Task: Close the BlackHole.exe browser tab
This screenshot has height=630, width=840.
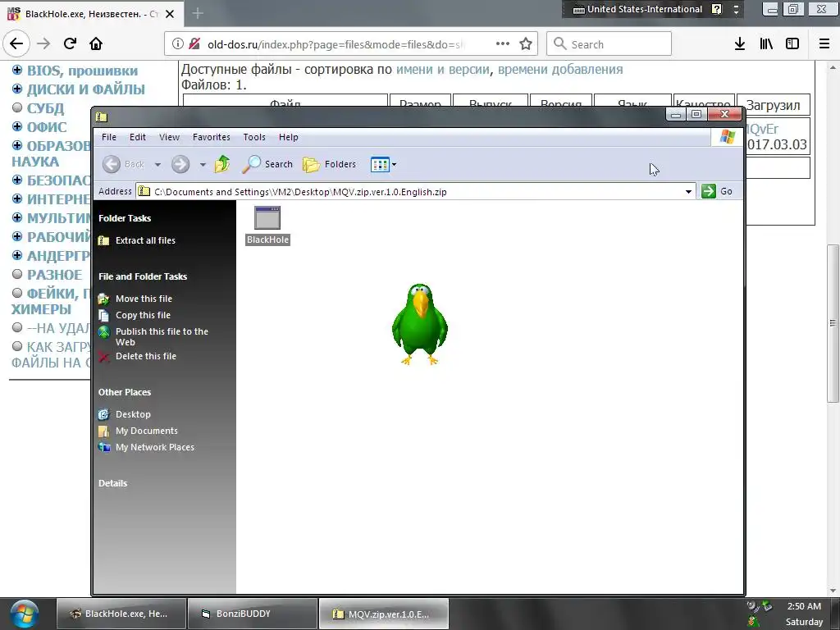Action: click(x=170, y=14)
